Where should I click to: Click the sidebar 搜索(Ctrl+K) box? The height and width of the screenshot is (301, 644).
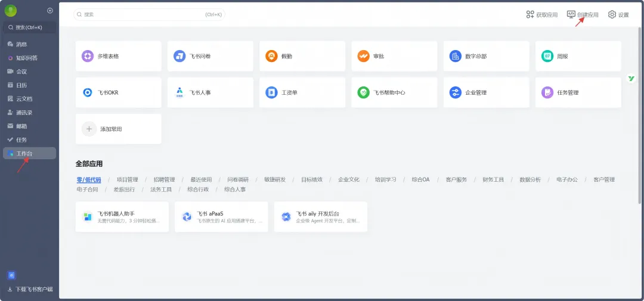click(30, 27)
